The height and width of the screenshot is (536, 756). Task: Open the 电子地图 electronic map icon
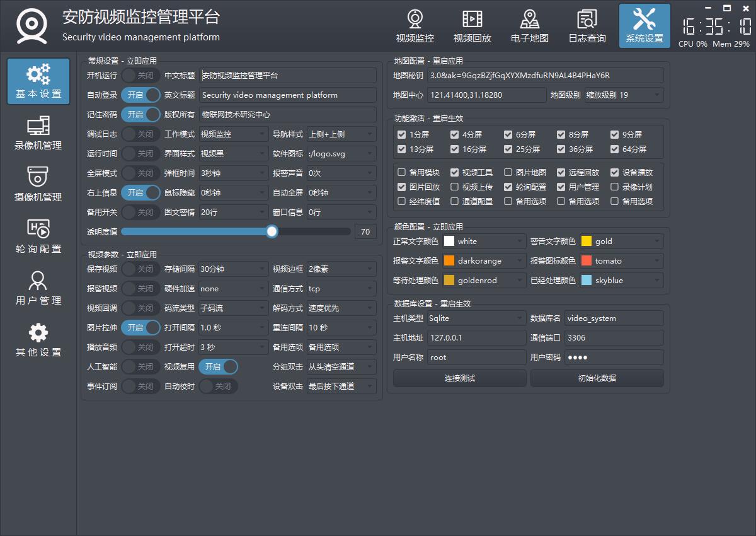click(529, 26)
